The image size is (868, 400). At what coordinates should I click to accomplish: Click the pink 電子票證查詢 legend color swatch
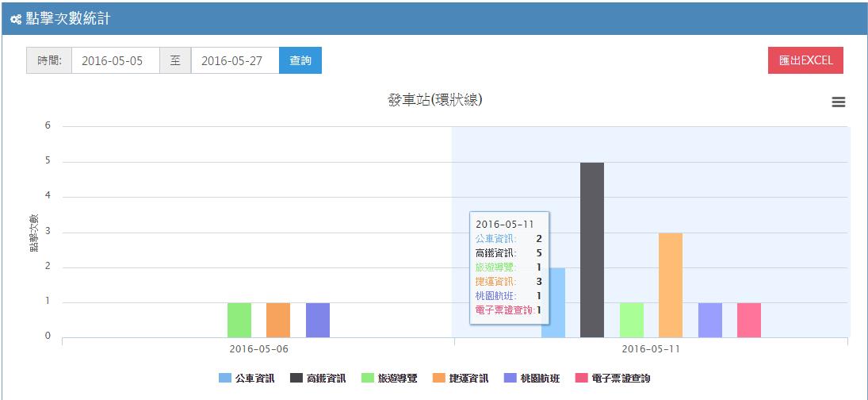[580, 379]
